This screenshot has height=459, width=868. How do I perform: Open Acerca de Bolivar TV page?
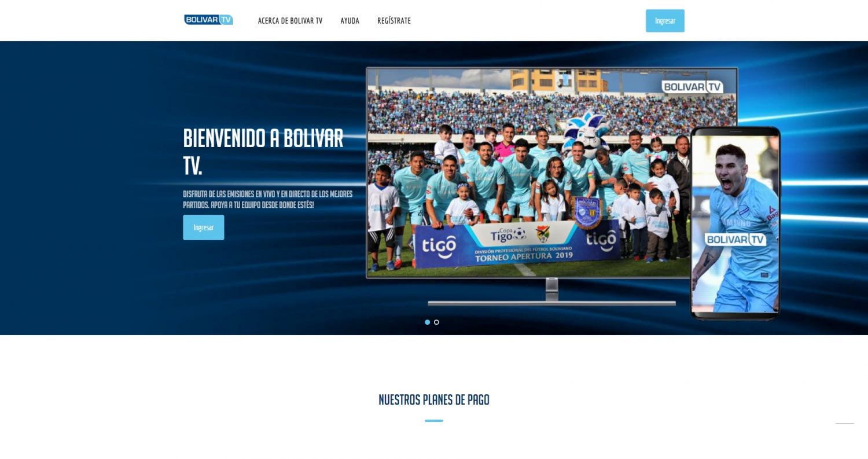pyautogui.click(x=290, y=21)
